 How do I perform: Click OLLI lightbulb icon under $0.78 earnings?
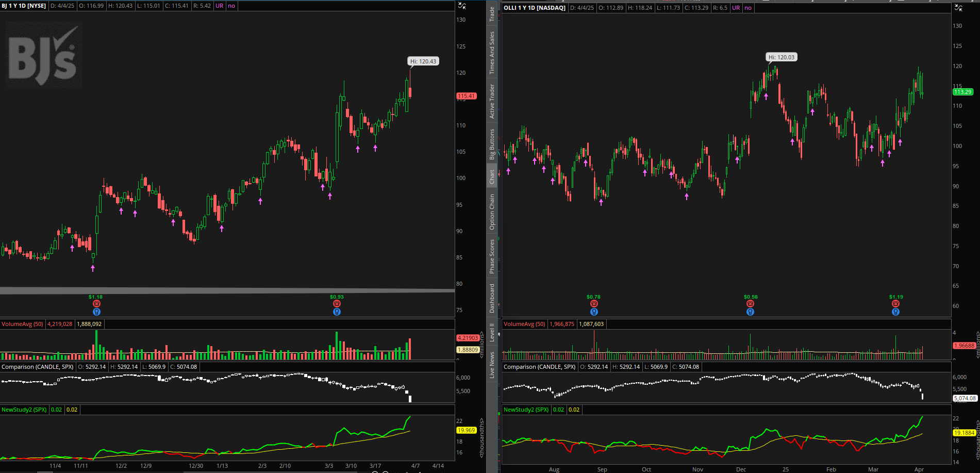pyautogui.click(x=594, y=312)
